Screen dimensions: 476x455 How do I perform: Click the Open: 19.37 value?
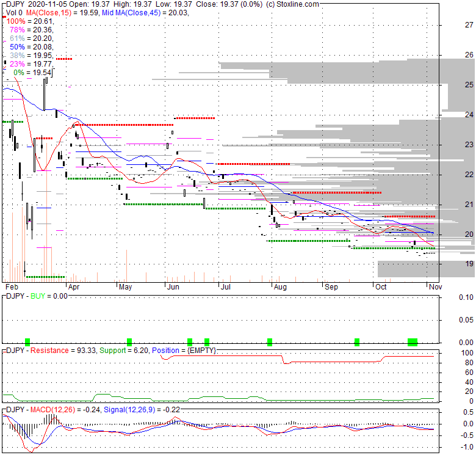tap(89, 4)
